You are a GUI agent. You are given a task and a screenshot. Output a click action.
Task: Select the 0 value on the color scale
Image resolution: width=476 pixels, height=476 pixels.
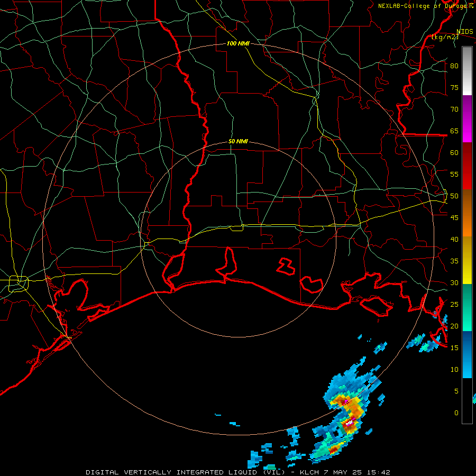click(x=456, y=413)
